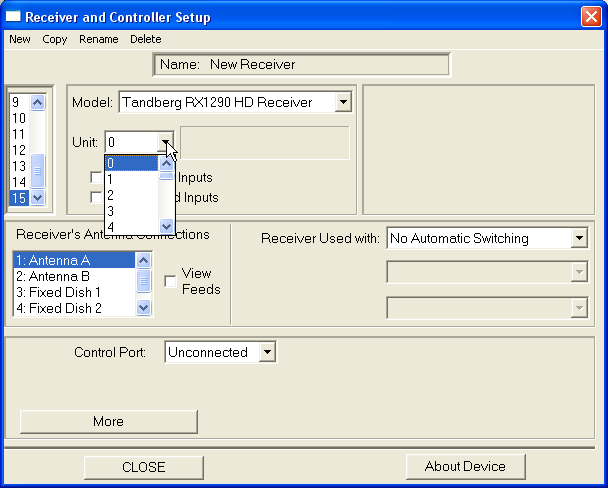The image size is (608, 488).
Task: Open the Receiver Used with dropdown
Action: click(579, 238)
